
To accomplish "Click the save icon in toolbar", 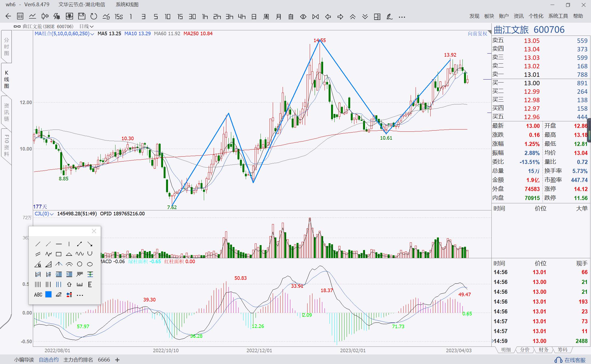I will coord(82,17).
